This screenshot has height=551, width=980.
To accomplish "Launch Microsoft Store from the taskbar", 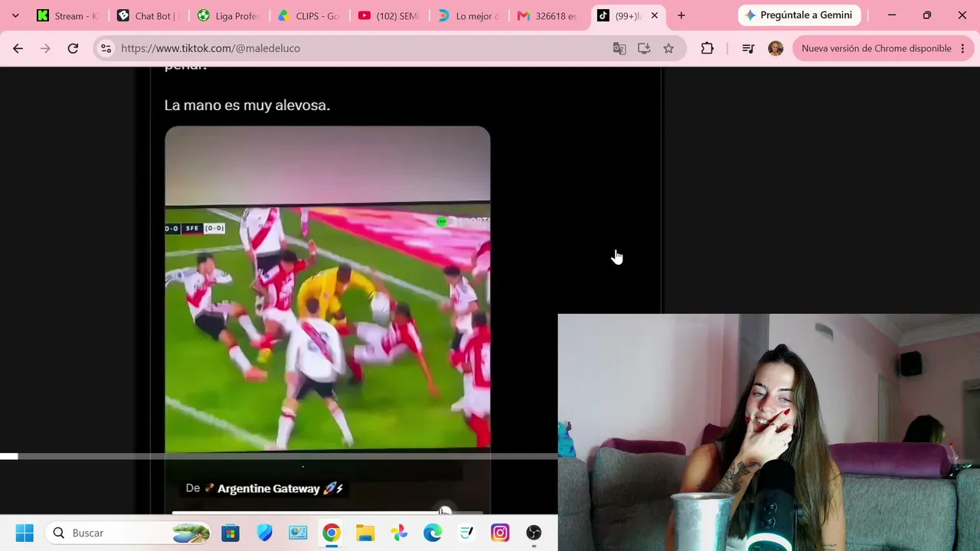I will click(230, 533).
